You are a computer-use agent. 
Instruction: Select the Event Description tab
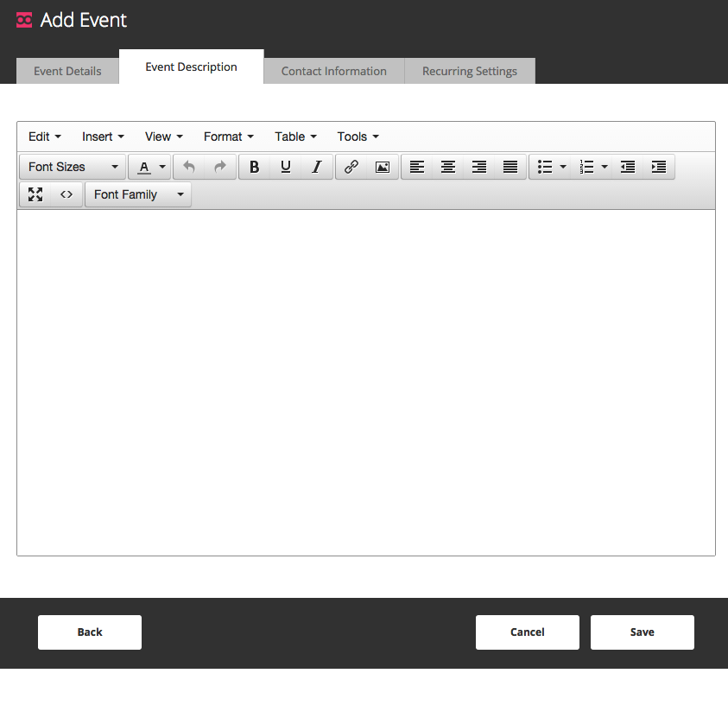click(192, 67)
